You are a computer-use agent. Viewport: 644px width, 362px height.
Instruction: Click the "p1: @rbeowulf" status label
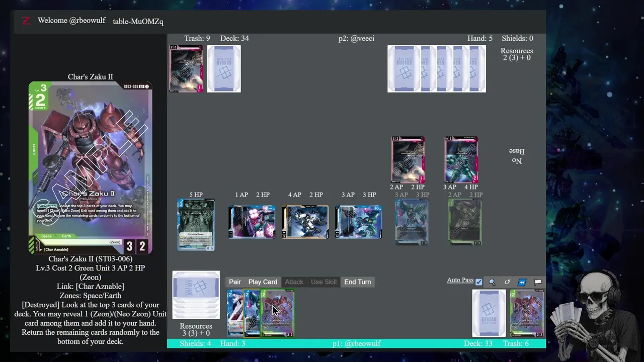tap(357, 343)
